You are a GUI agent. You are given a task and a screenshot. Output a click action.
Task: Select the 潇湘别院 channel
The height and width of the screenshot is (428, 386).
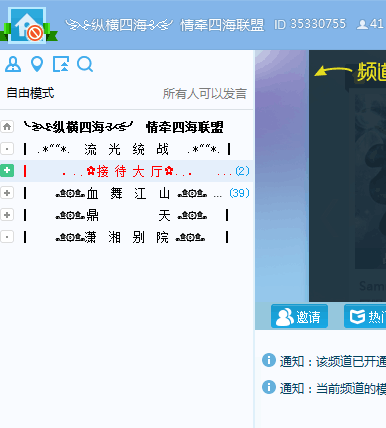pos(126,237)
